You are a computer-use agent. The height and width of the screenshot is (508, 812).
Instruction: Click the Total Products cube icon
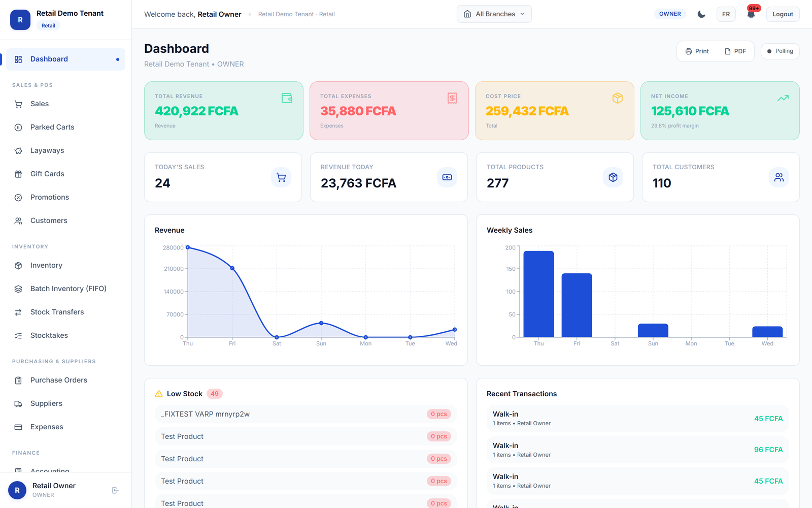coord(613,177)
